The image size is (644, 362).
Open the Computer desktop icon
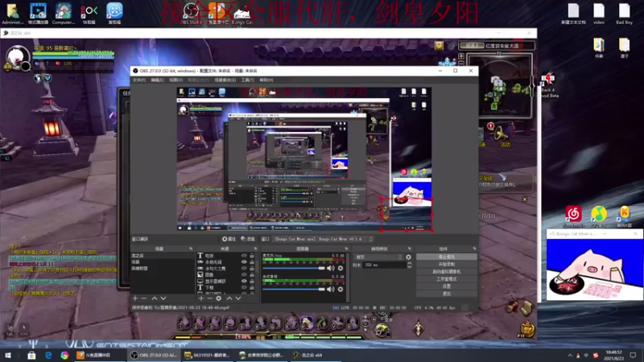(x=64, y=13)
